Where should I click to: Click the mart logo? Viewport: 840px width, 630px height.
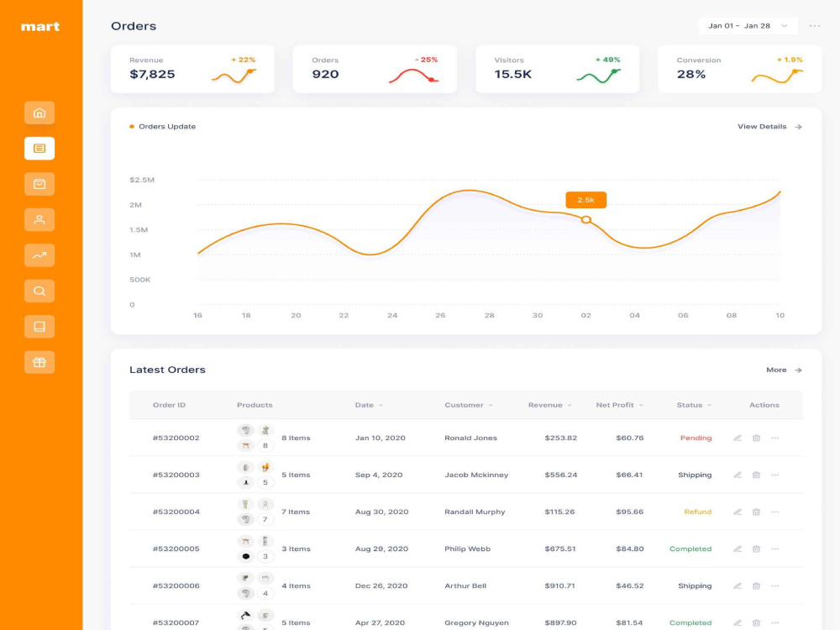click(x=40, y=26)
